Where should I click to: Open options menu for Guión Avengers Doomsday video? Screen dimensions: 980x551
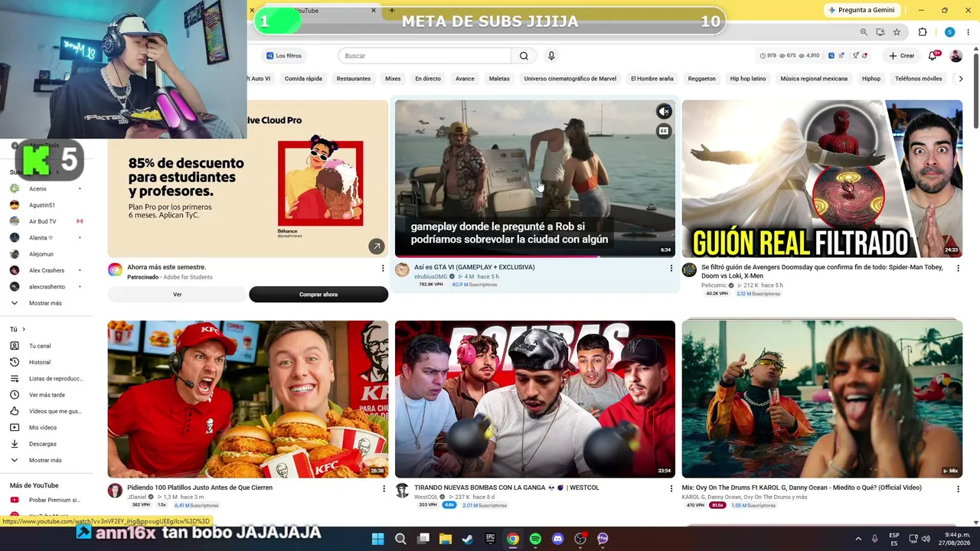pos(958,269)
